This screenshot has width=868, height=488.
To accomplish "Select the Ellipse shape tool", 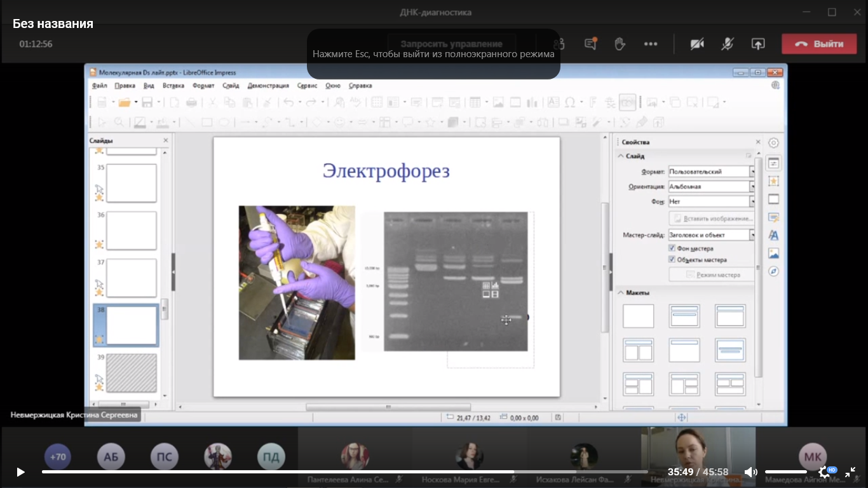I will click(224, 122).
